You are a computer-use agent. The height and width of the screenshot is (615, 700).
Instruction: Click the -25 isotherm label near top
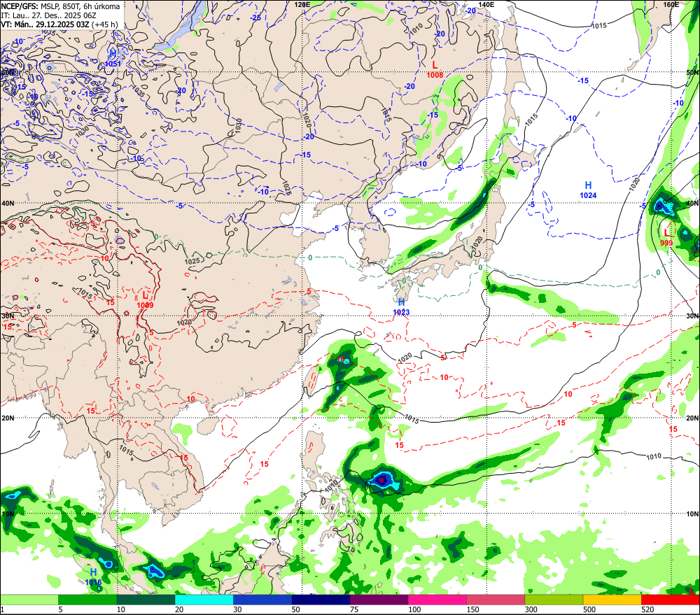[x=255, y=18]
